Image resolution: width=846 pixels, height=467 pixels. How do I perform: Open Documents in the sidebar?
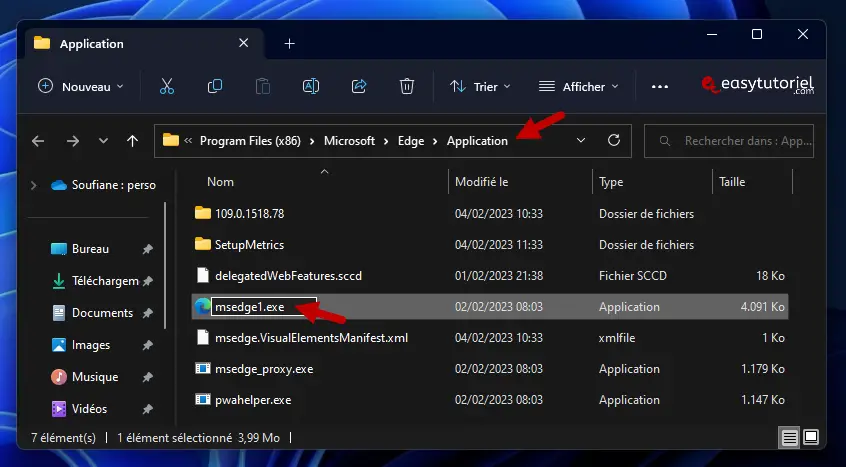(x=102, y=313)
